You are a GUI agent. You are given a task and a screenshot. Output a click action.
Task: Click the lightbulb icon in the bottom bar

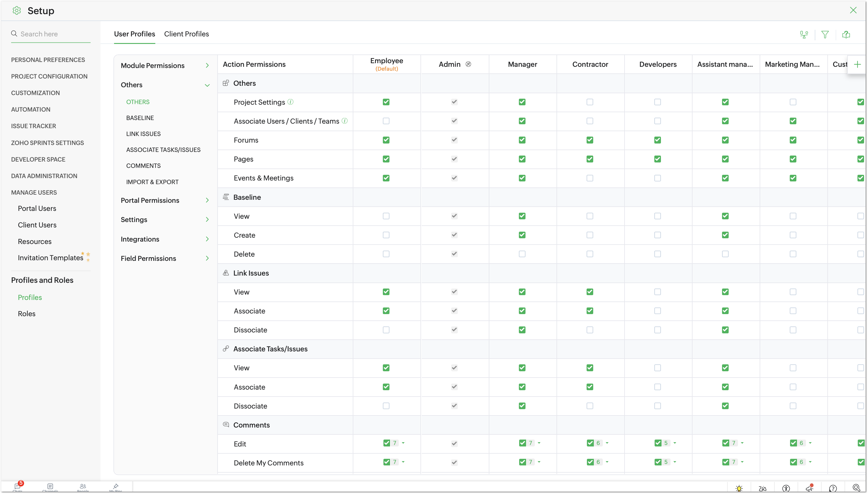coord(739,488)
